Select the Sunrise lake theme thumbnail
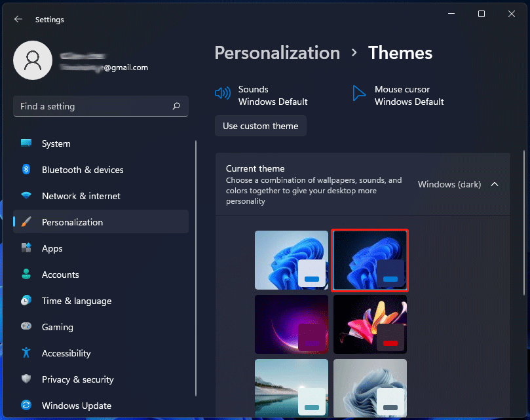The width and height of the screenshot is (530, 420). pyautogui.click(x=292, y=388)
